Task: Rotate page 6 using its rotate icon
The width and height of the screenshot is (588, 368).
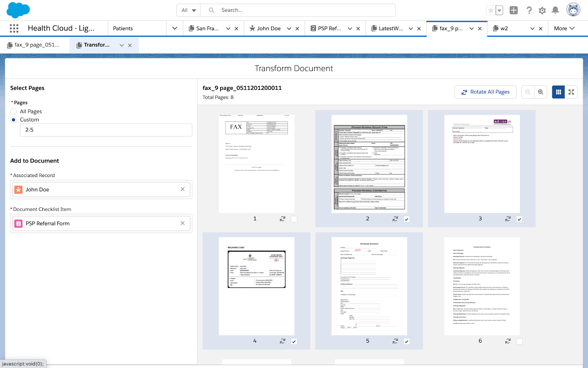Action: click(508, 341)
